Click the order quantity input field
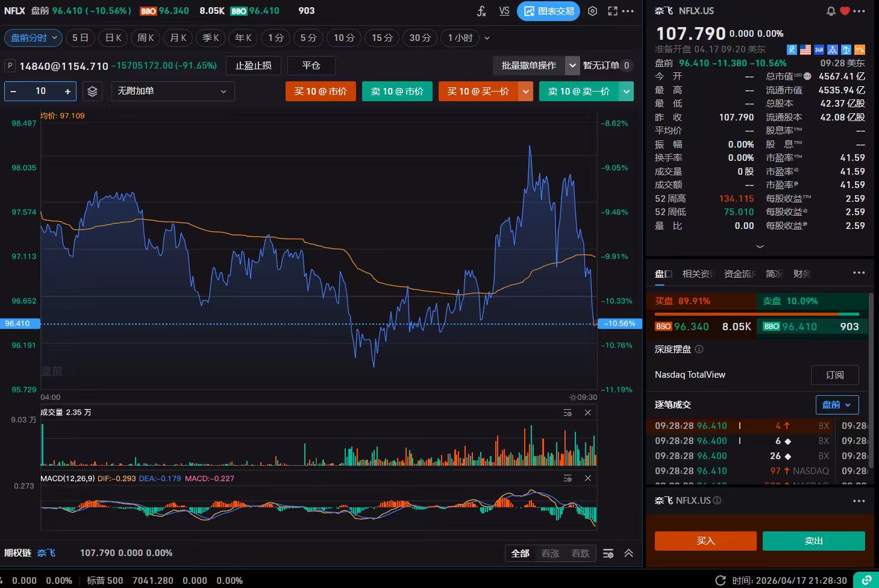Viewport: 879px width, 588px height. [40, 91]
